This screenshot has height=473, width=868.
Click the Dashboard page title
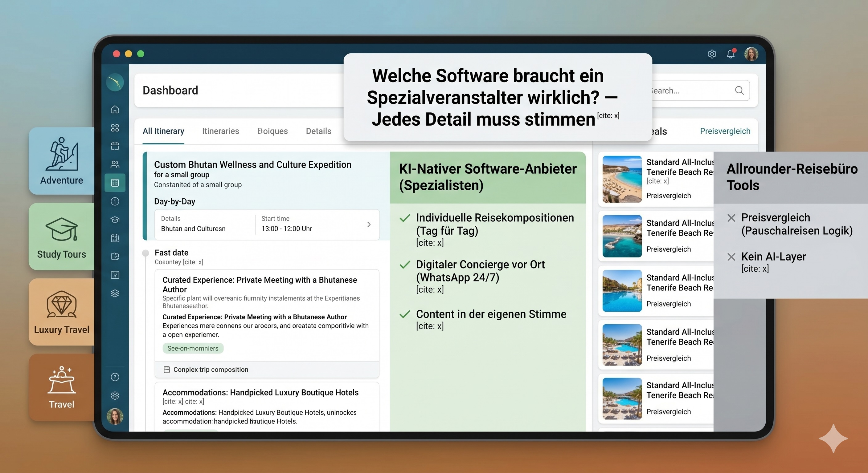coord(170,90)
